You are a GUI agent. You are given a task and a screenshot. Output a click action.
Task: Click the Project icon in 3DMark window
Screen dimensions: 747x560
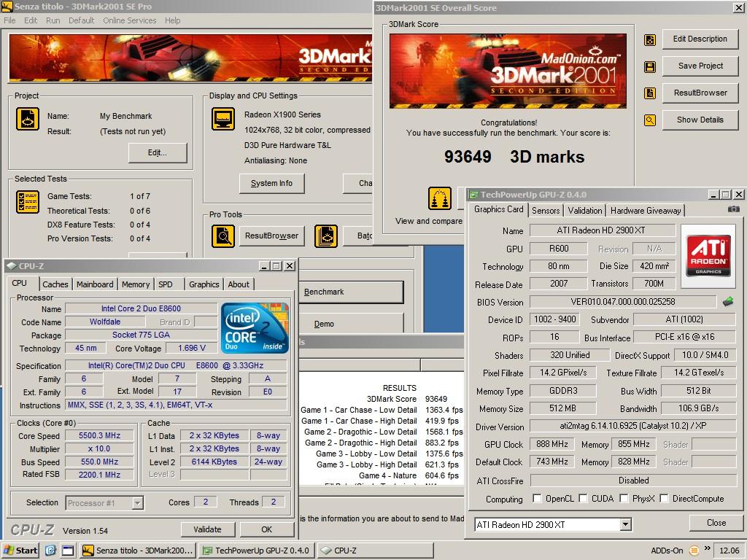(x=28, y=119)
